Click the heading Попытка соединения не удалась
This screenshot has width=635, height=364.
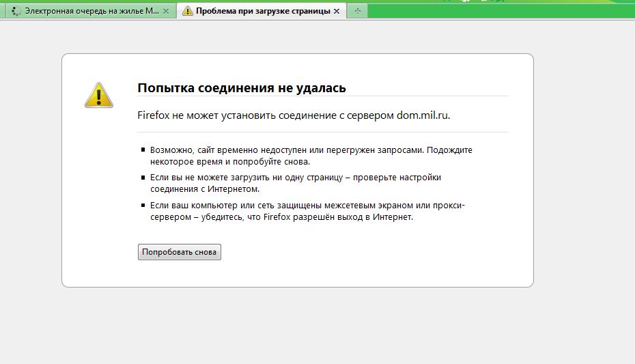pyautogui.click(x=241, y=88)
